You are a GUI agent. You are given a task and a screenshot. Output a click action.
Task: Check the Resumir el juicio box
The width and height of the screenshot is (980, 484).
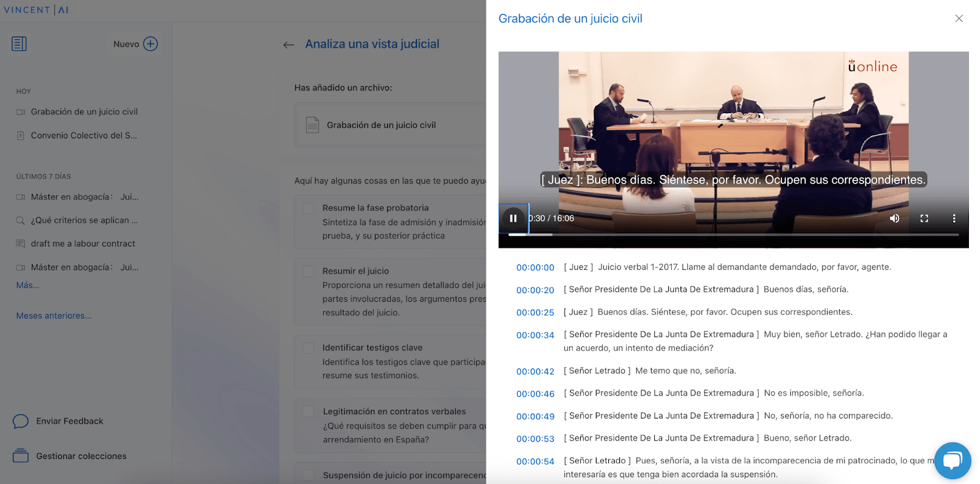click(309, 271)
